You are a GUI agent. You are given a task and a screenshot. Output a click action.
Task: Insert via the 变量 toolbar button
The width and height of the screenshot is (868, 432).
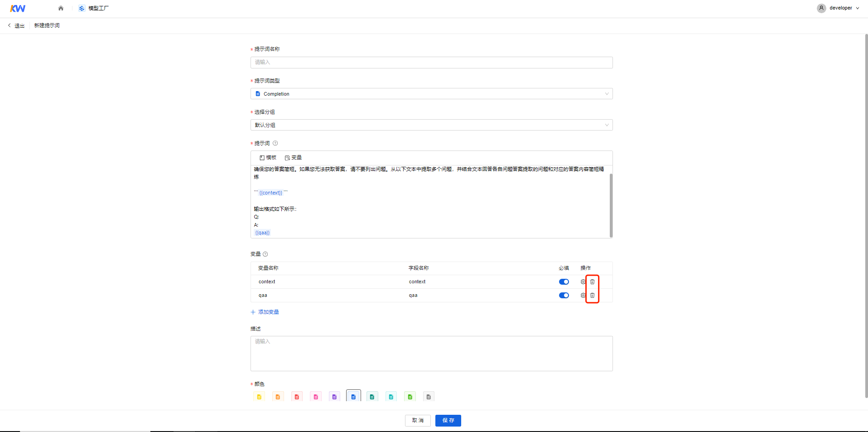(x=293, y=158)
